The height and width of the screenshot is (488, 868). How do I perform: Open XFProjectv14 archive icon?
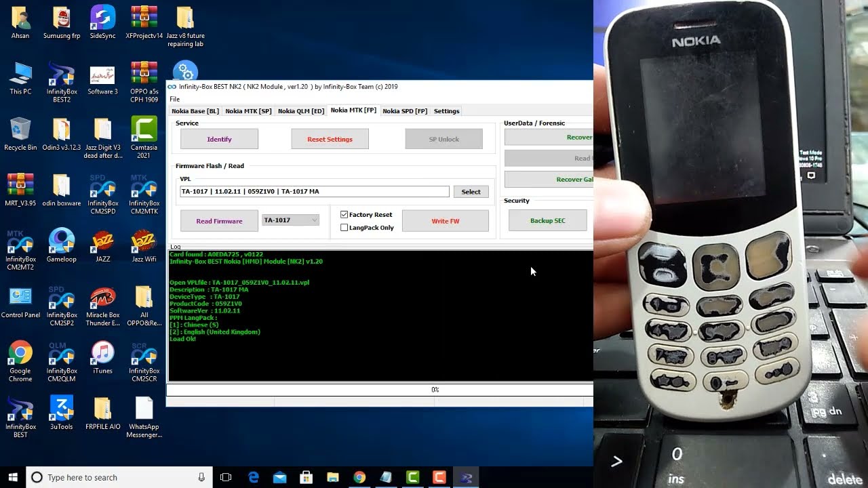144,22
